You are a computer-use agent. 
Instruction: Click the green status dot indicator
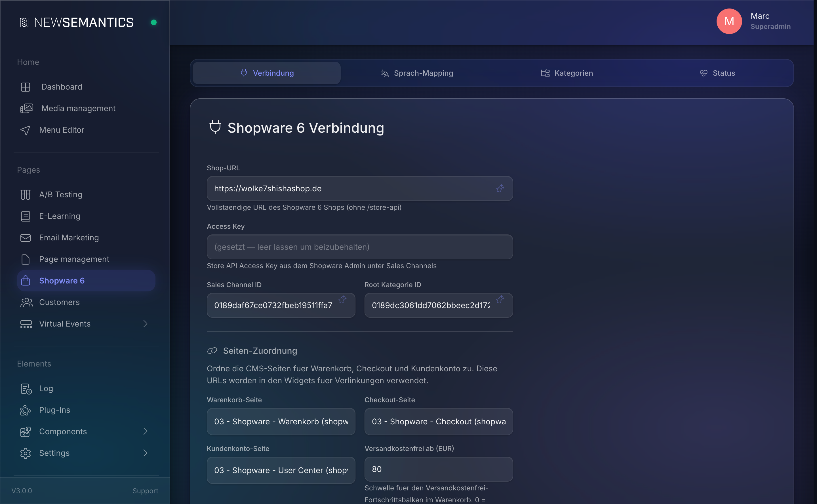point(153,22)
